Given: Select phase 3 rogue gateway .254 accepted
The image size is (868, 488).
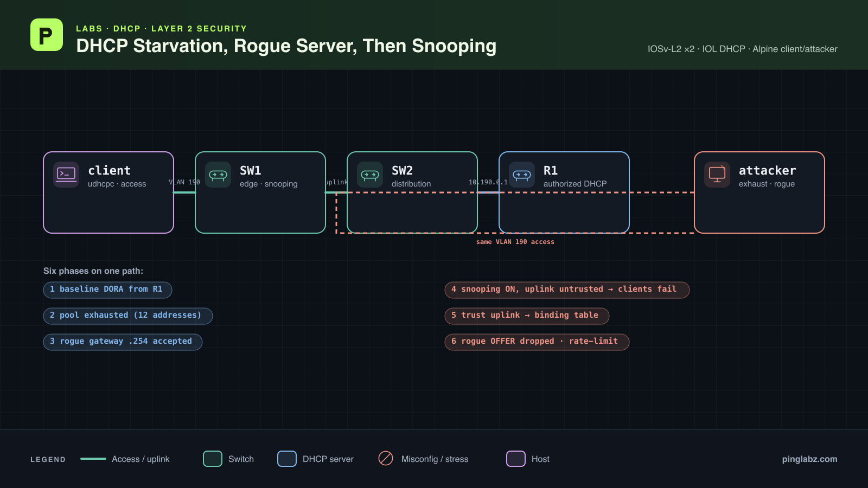Looking at the screenshot, I should 123,342.
